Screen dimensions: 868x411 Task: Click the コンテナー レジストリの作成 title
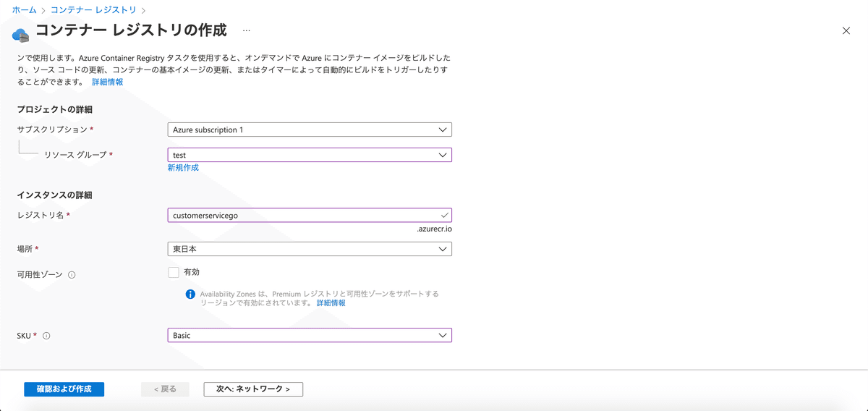(131, 30)
